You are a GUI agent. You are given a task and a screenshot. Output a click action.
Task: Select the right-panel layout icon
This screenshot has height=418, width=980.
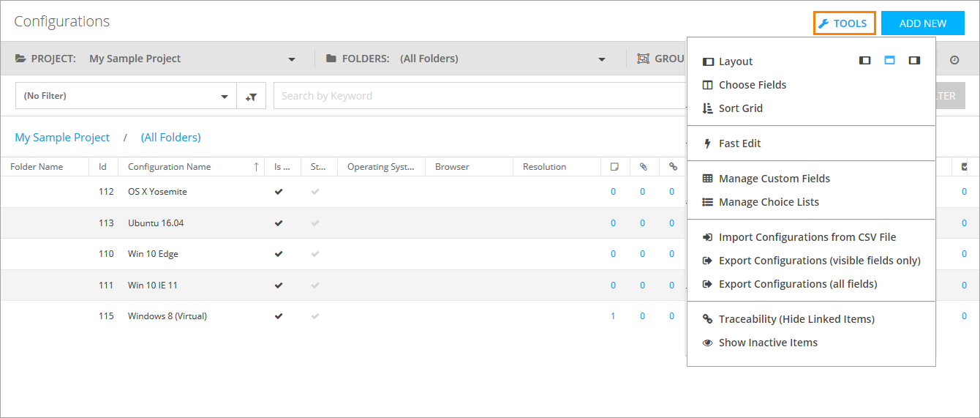[x=914, y=61]
